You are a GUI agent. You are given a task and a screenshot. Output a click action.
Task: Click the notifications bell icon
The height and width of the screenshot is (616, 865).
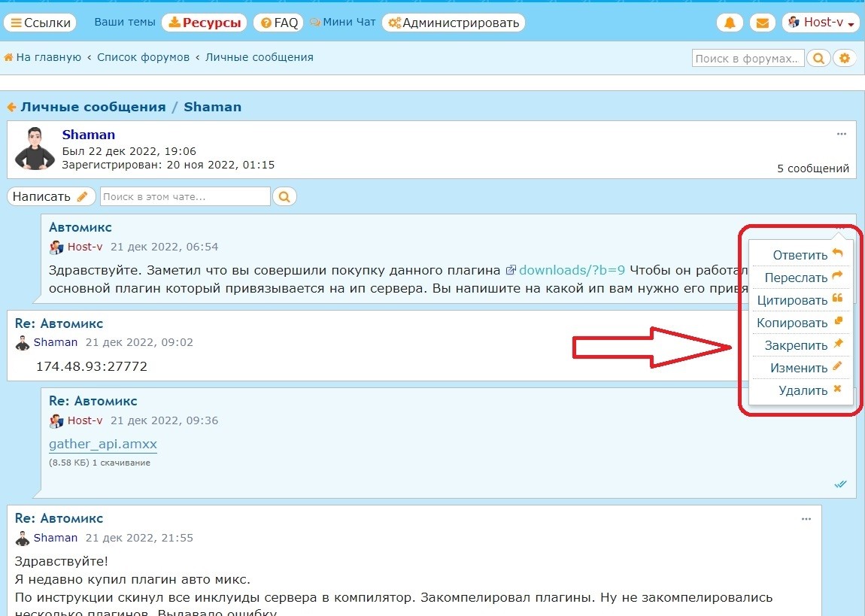point(729,23)
